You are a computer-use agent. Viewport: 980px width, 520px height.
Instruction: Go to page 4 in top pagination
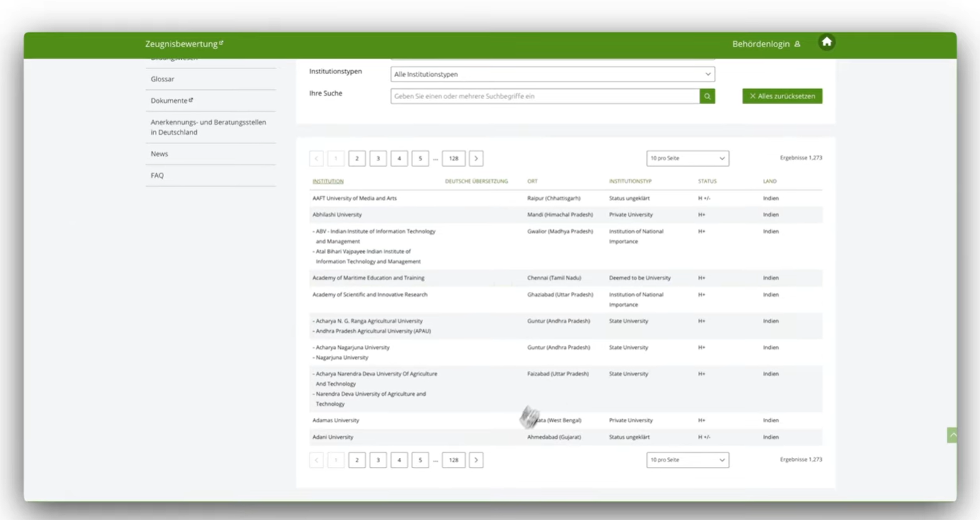[x=399, y=158]
